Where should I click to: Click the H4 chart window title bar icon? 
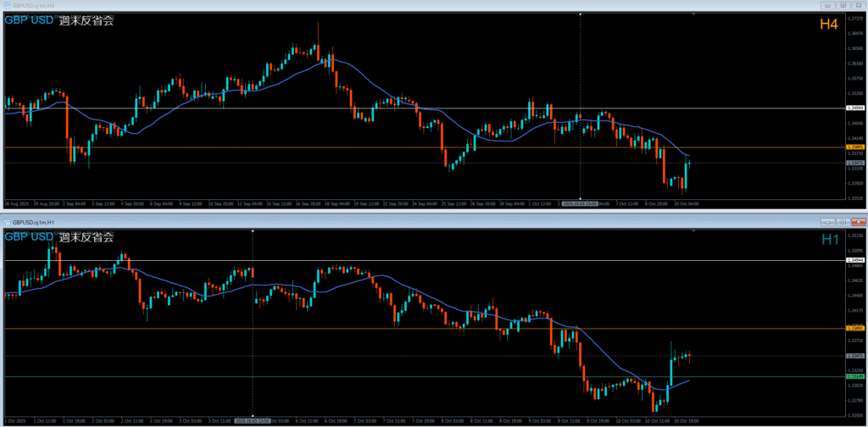7,6
